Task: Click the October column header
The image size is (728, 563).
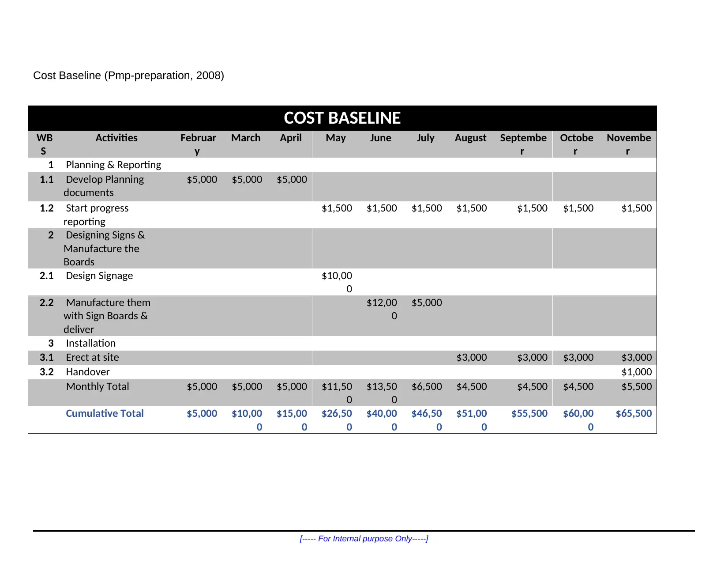Action: click(x=576, y=144)
